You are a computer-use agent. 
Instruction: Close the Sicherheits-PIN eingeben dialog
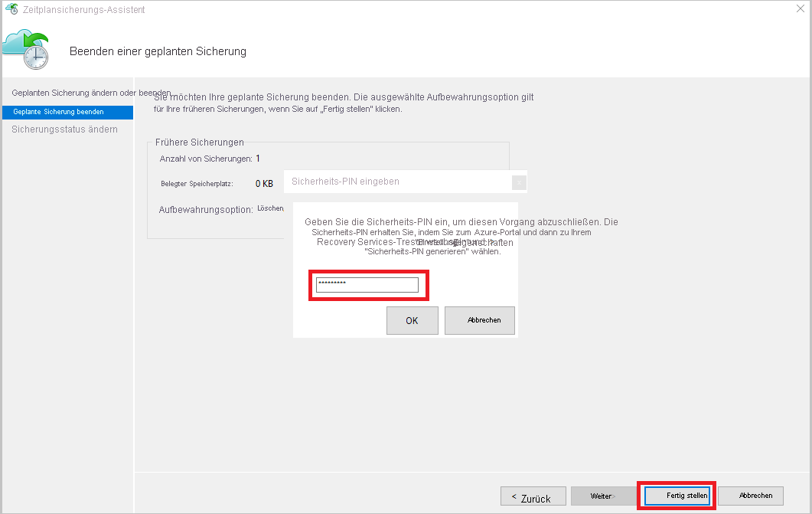tap(519, 182)
